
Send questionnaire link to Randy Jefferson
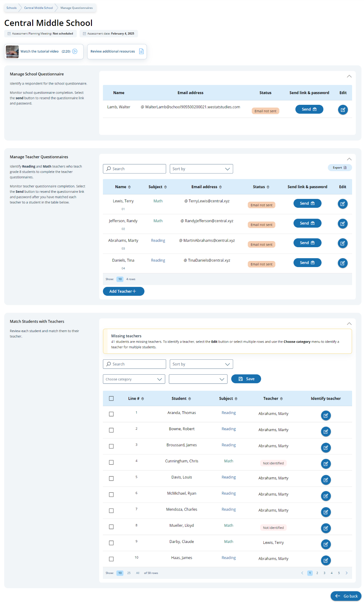pos(307,223)
